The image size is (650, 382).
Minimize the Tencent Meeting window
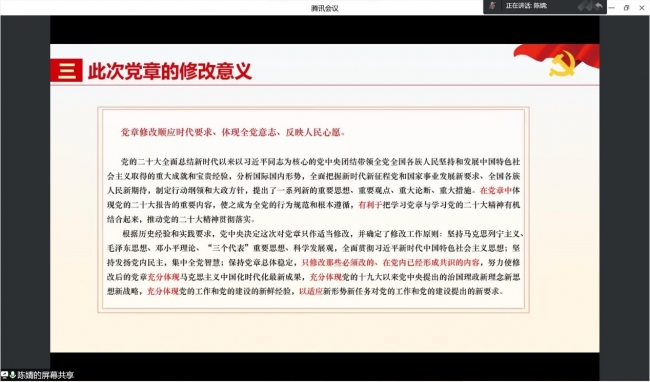point(612,7)
